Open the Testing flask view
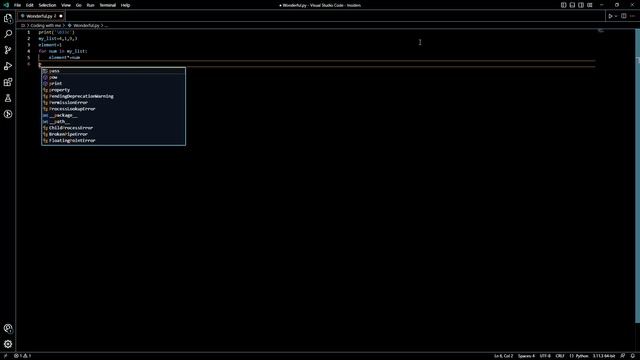The image size is (640, 360). pyautogui.click(x=8, y=98)
